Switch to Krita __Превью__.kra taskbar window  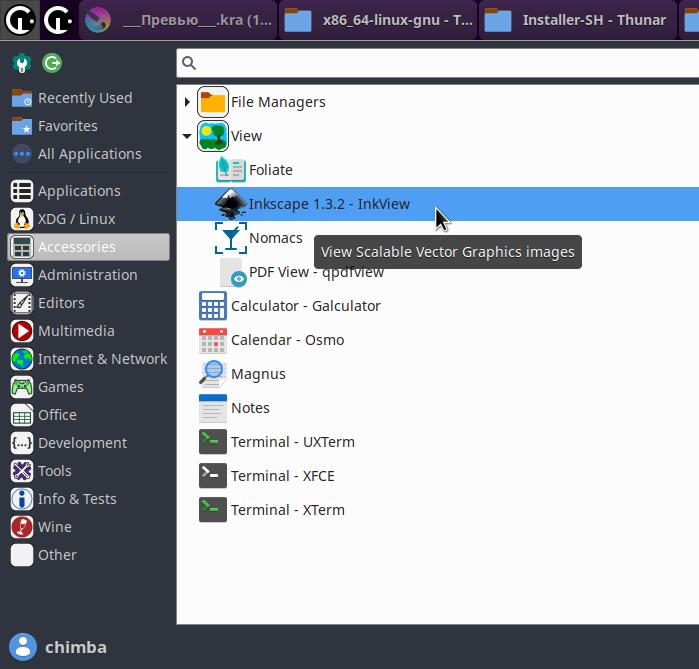178,20
